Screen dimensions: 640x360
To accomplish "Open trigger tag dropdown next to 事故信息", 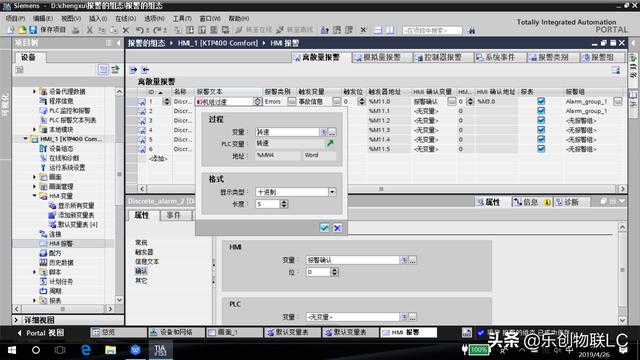I will [x=336, y=101].
